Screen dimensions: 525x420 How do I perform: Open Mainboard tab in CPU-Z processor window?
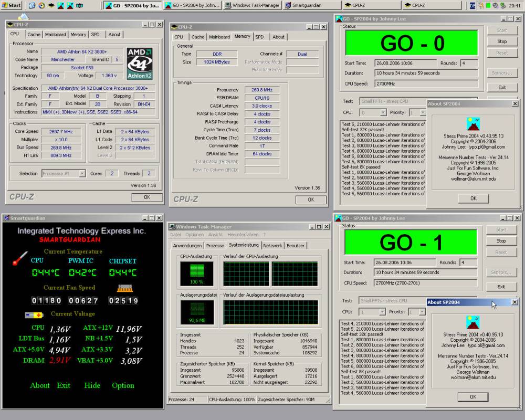[x=55, y=35]
